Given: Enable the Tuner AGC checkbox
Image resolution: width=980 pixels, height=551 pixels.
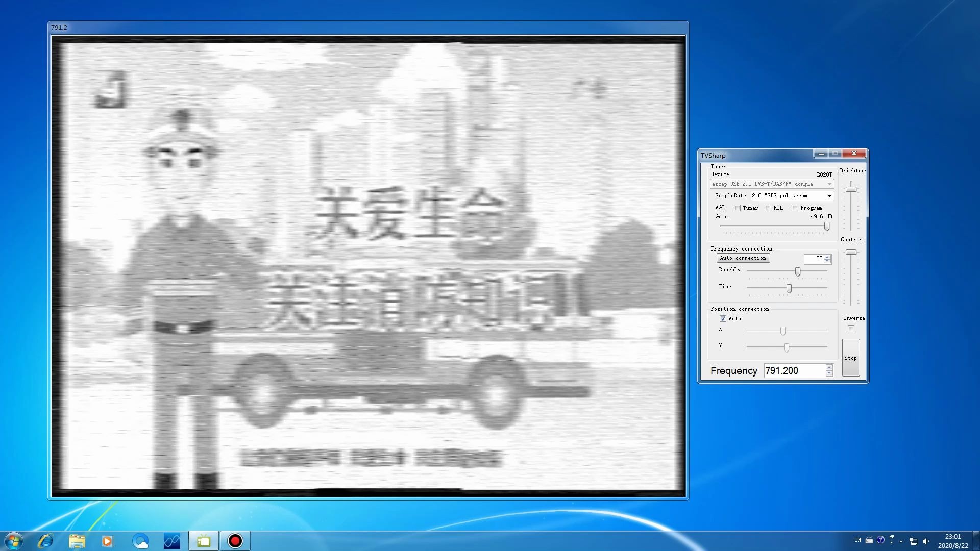Looking at the screenshot, I should point(737,208).
